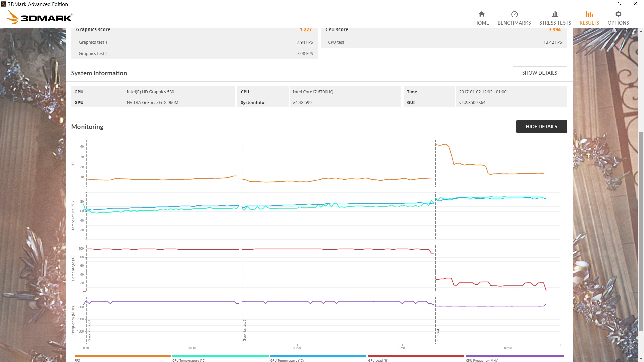
Task: Click the Monitoring heading
Action: pos(87,127)
